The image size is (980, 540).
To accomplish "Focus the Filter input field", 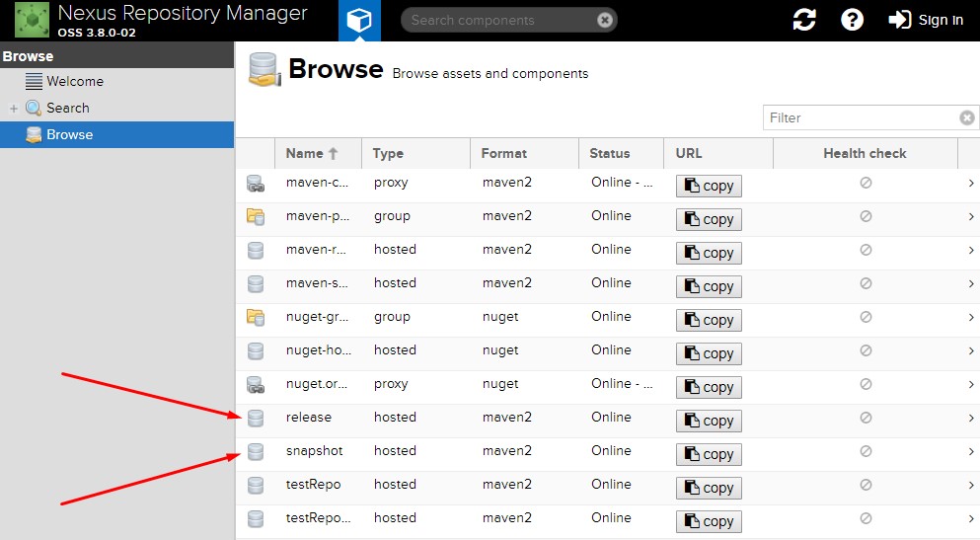I will point(862,117).
